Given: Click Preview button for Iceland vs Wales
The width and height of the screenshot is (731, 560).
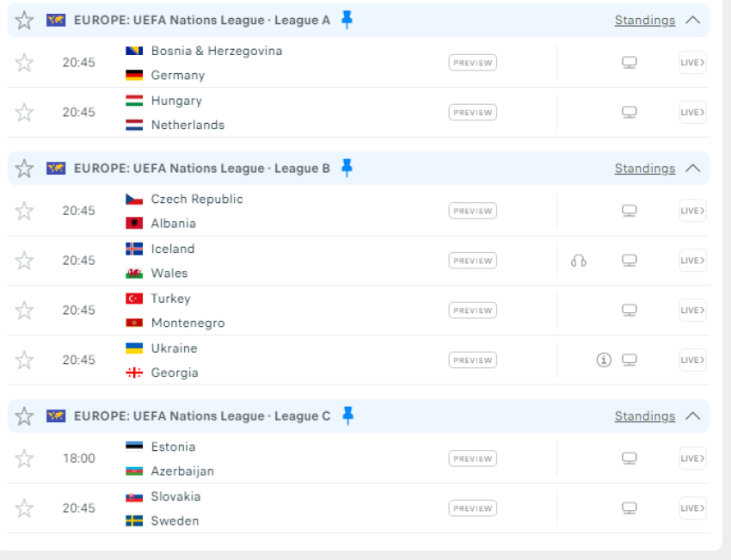Looking at the screenshot, I should coord(472,261).
